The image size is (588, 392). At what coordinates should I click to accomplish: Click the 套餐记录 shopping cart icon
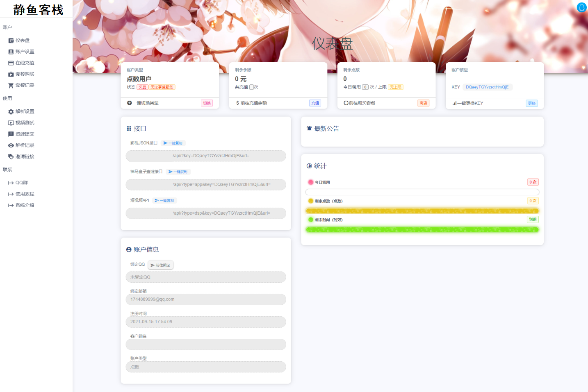tap(11, 85)
